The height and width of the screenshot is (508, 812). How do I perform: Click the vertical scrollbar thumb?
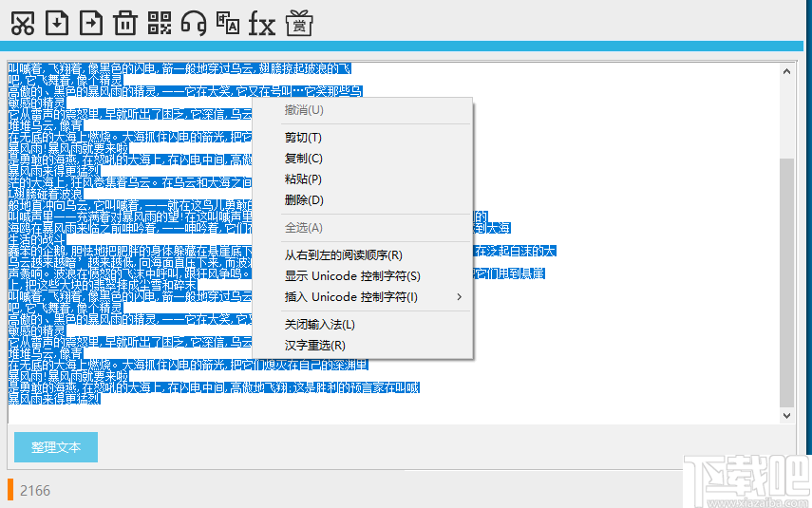coord(786,282)
